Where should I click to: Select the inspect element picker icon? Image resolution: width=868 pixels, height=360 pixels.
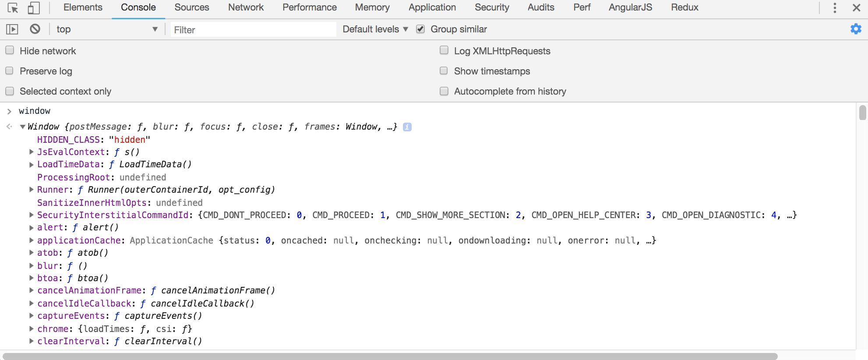[13, 8]
